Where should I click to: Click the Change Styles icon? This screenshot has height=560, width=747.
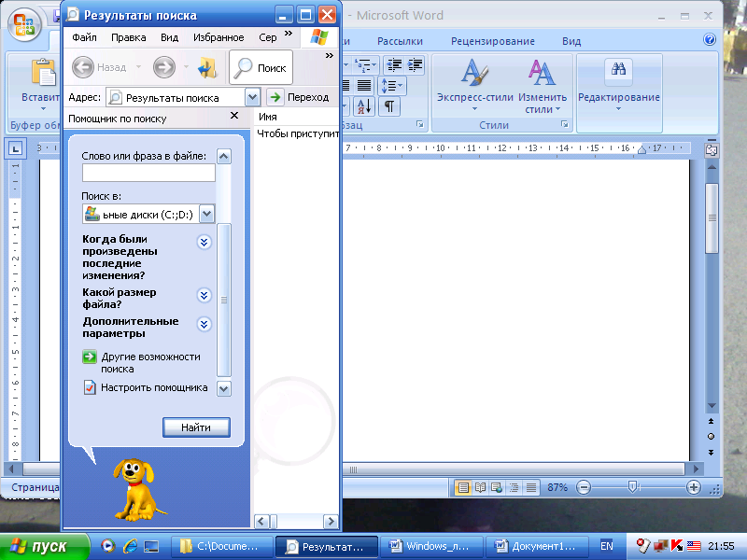pos(542,85)
